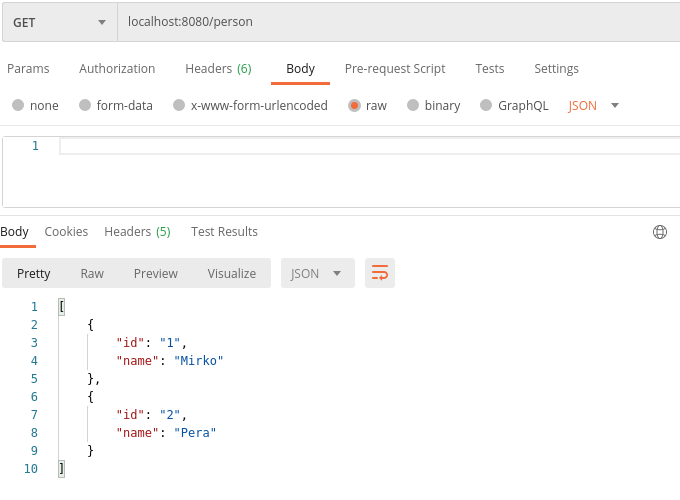Open the response Headers (5) tab
This screenshot has width=680, height=500.
tap(137, 232)
